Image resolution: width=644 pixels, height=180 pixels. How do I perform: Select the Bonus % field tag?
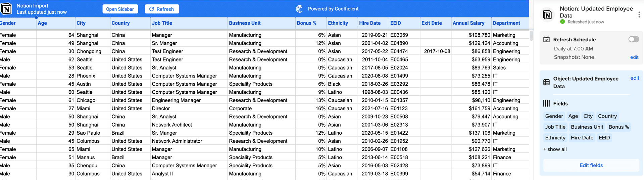click(x=619, y=127)
